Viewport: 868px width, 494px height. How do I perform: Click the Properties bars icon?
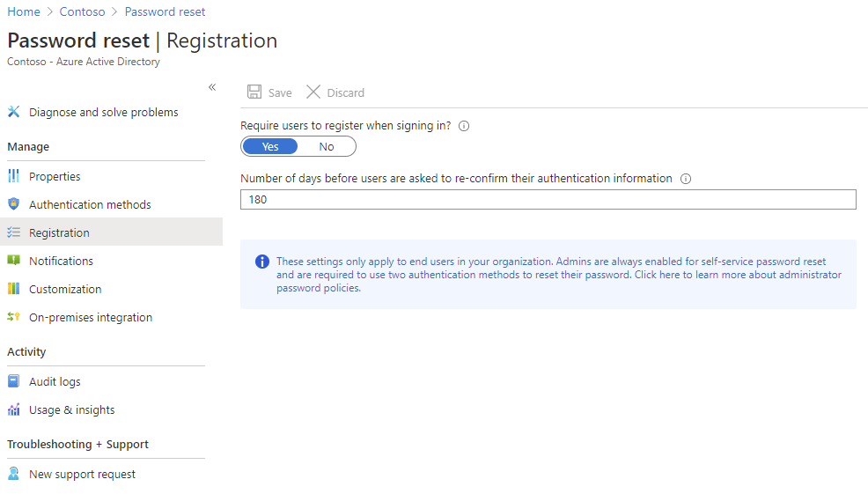(x=13, y=176)
